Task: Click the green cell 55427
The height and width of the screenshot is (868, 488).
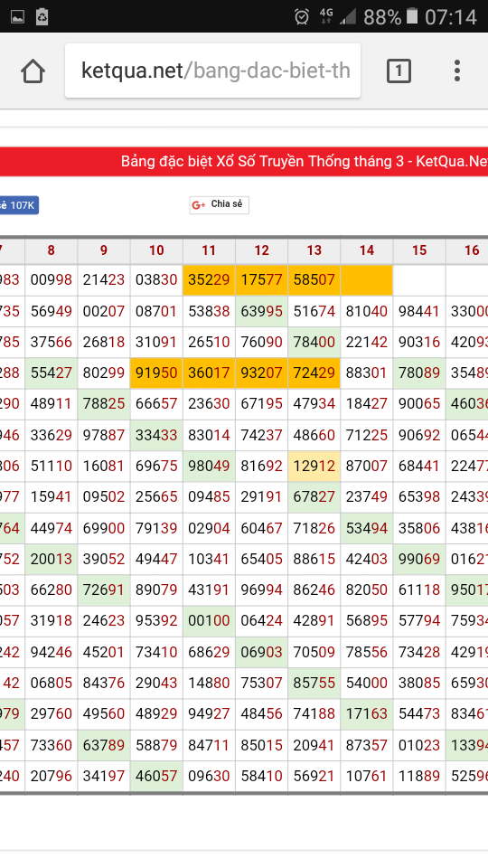Action: point(51,373)
